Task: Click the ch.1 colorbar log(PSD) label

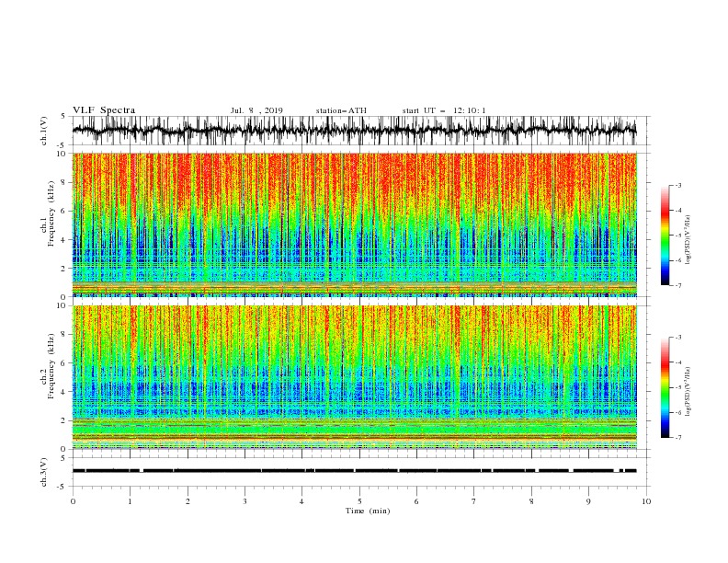Action: pyautogui.click(x=688, y=240)
